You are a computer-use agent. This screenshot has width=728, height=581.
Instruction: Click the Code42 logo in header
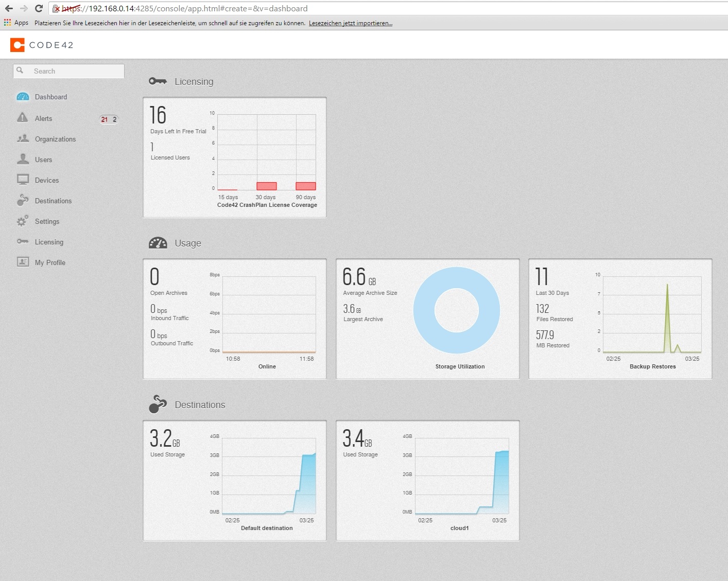[x=42, y=45]
